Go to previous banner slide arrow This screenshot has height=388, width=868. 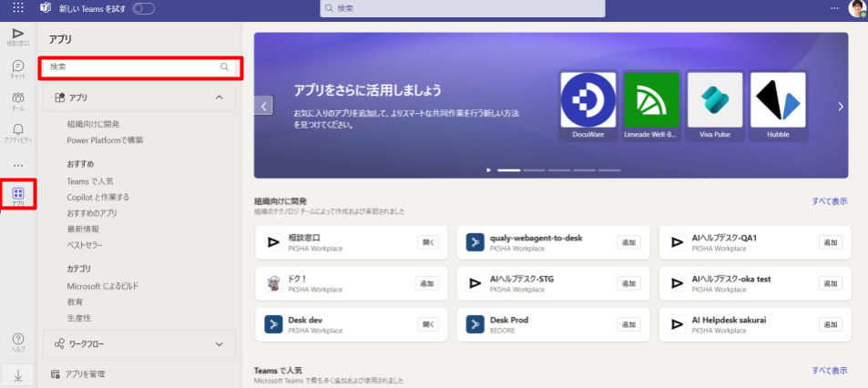tap(263, 106)
